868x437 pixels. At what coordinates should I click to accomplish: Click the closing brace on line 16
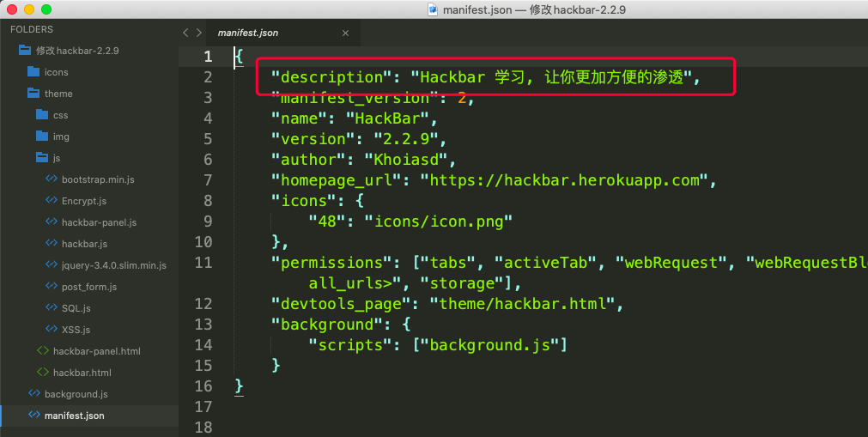coord(240,385)
